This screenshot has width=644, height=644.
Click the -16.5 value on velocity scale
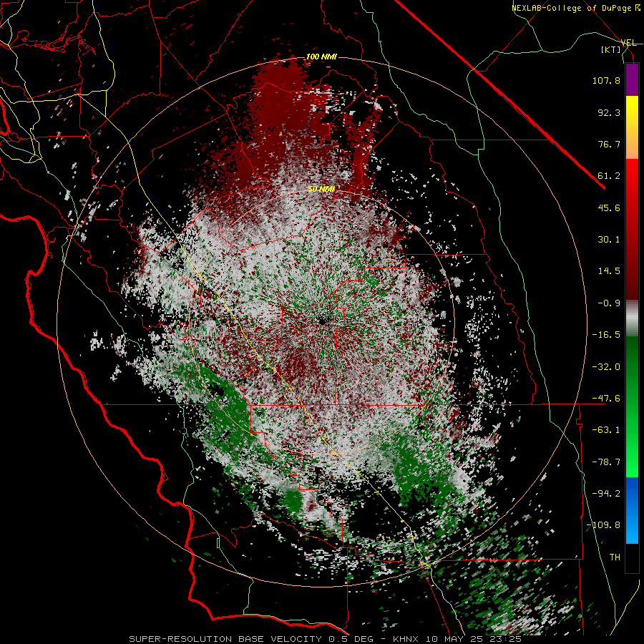pos(606,335)
